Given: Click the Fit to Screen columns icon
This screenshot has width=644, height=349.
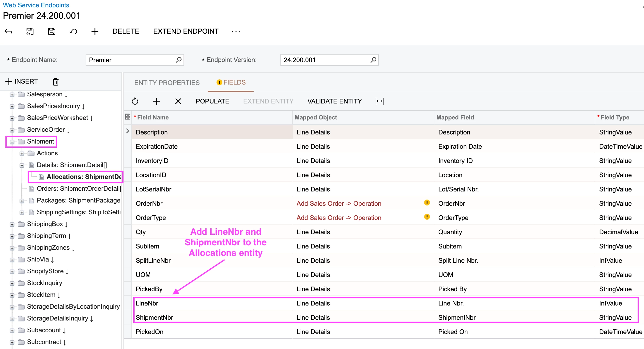Looking at the screenshot, I should coord(379,101).
